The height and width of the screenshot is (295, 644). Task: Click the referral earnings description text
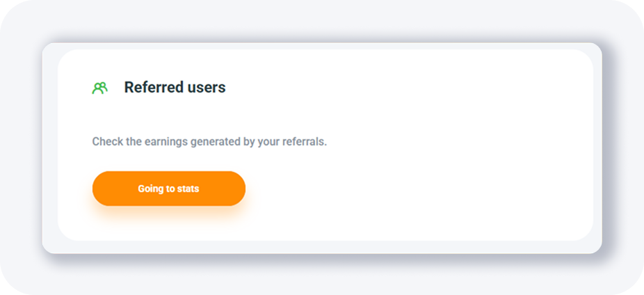coord(209,142)
